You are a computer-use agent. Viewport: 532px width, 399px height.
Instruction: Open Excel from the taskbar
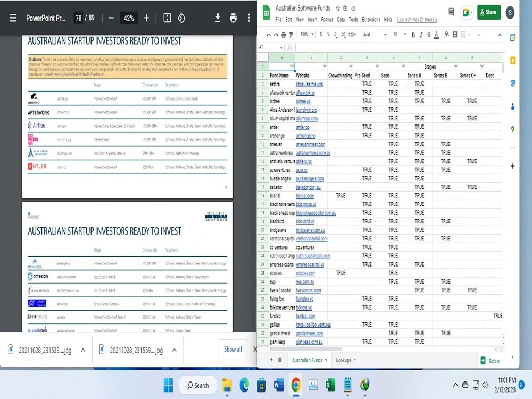pos(330,385)
